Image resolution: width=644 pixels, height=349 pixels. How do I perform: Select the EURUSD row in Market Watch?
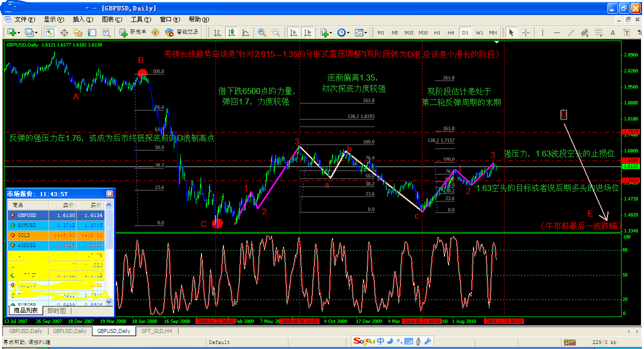pyautogui.click(x=56, y=225)
